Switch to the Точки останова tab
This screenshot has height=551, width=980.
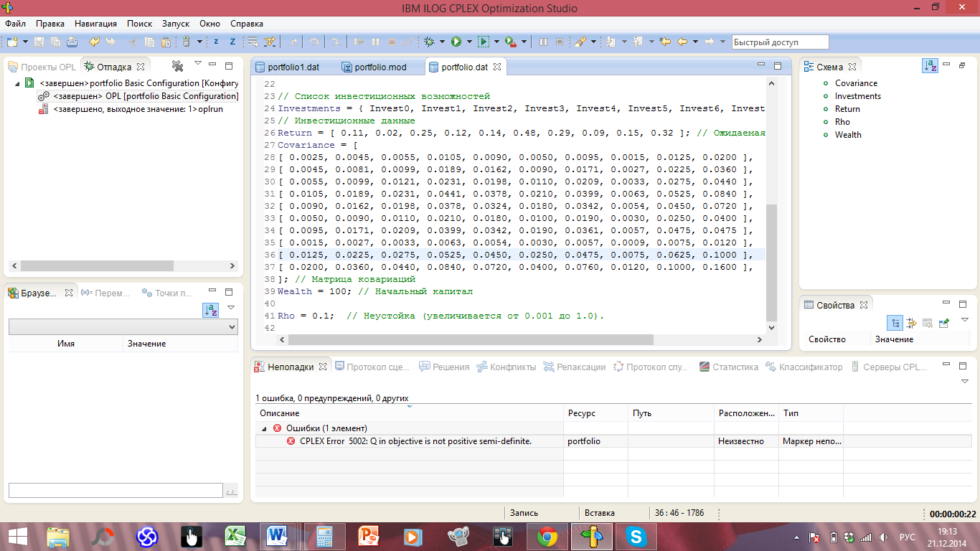coord(167,293)
